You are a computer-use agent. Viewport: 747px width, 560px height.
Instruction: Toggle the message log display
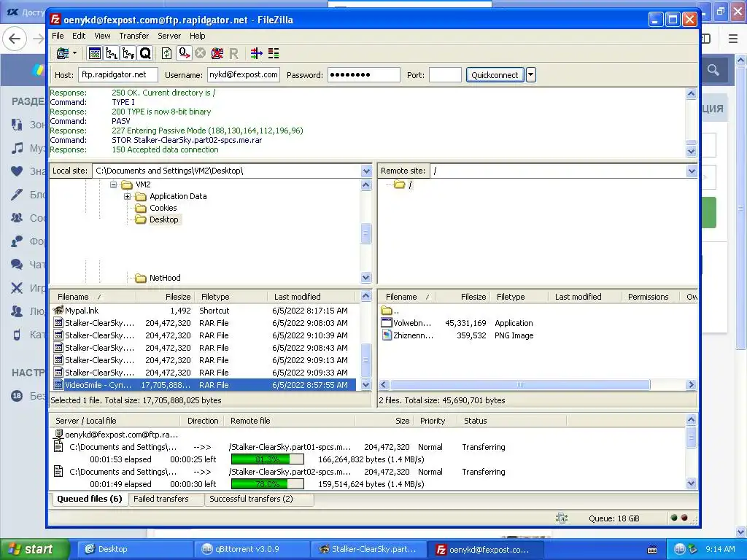click(94, 53)
